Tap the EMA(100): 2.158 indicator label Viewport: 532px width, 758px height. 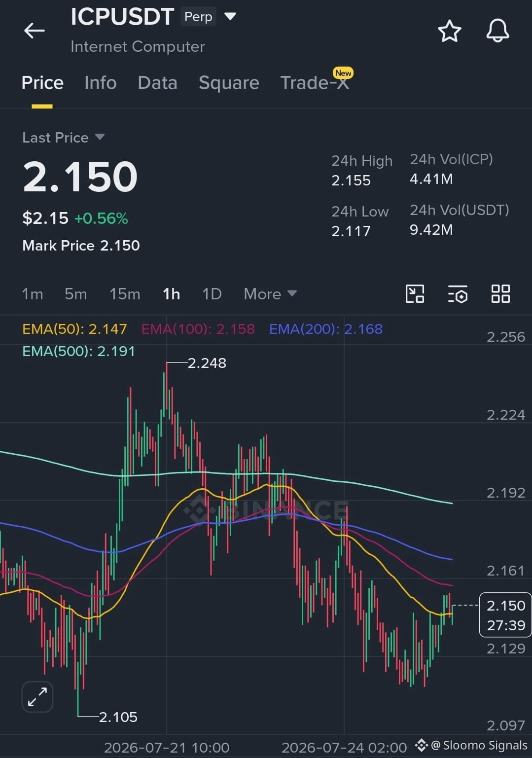point(198,329)
